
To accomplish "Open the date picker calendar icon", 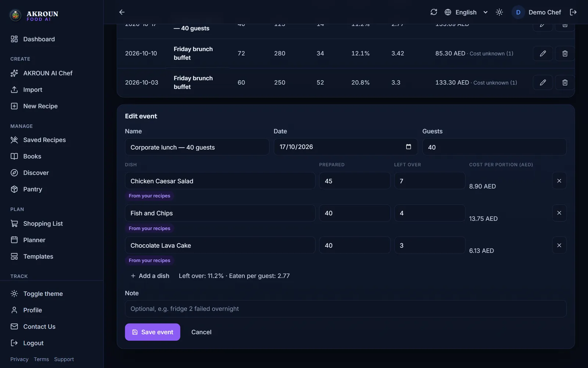I will click(408, 146).
